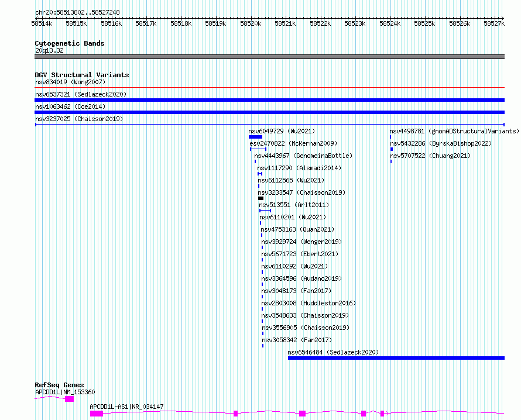Select nsv6546484 (Sedlazeck2020) label

(333, 352)
